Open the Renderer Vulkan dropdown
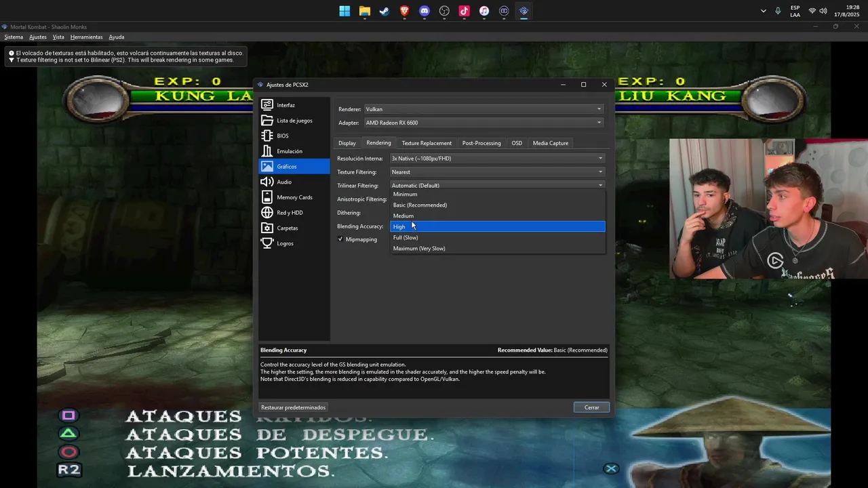Screen dimensions: 868x488 484,109
